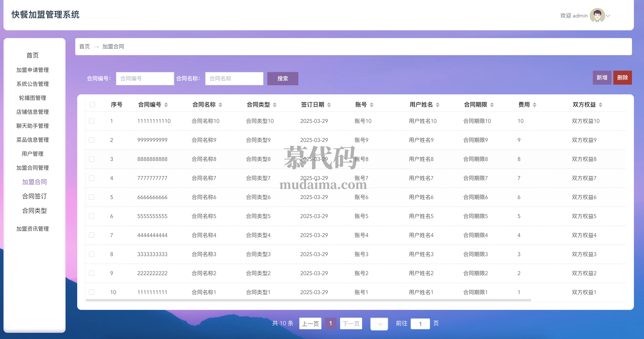This screenshot has height=339, width=644.
Task: Open the page size dropdown
Action: coord(379,324)
